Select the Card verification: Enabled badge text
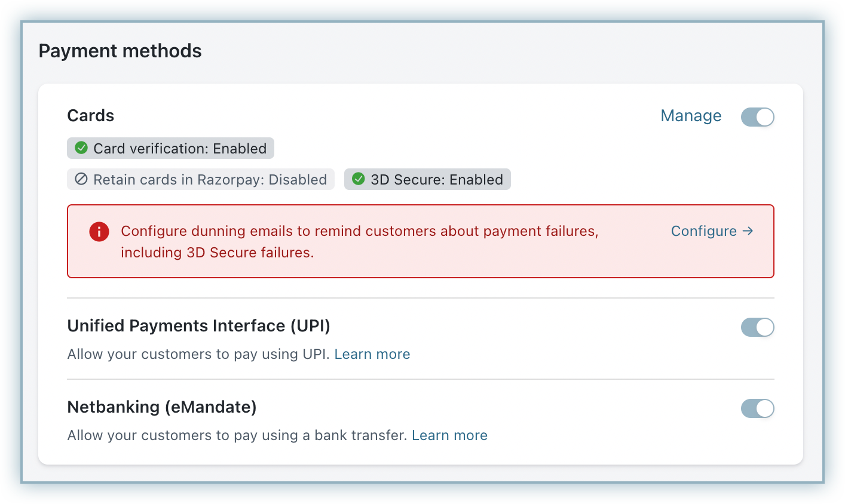Viewport: 845px width, 504px height. (180, 149)
